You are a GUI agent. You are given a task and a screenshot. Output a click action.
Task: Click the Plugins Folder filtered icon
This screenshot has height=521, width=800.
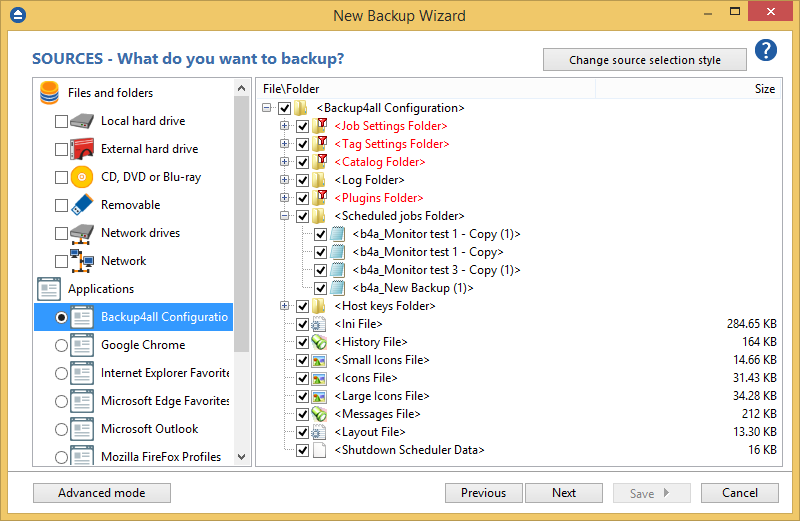pos(319,197)
